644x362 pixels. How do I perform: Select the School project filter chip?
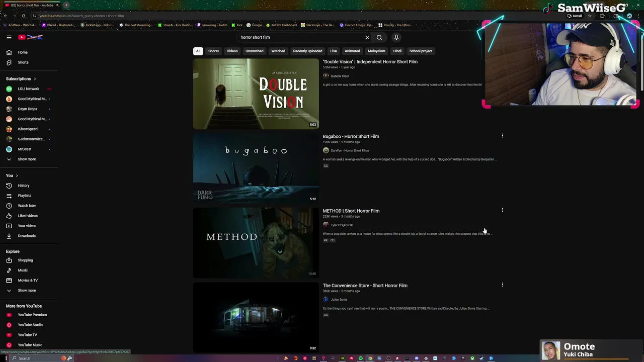[421, 51]
